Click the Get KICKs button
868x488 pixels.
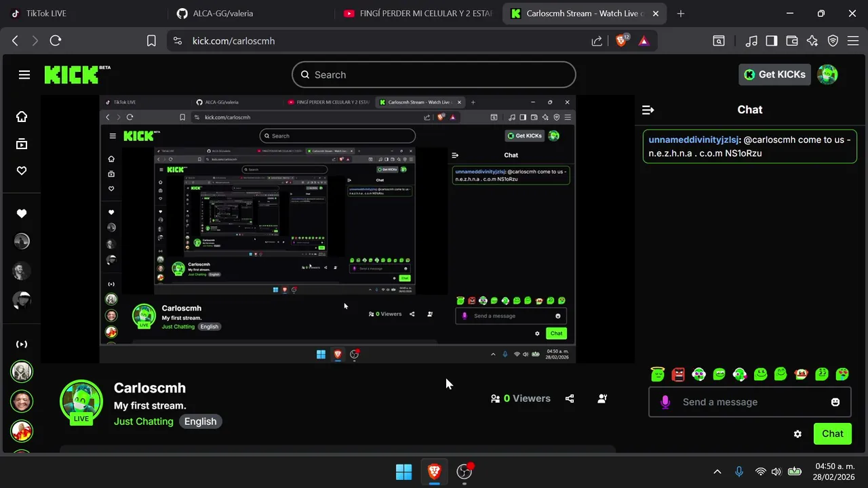tap(774, 75)
